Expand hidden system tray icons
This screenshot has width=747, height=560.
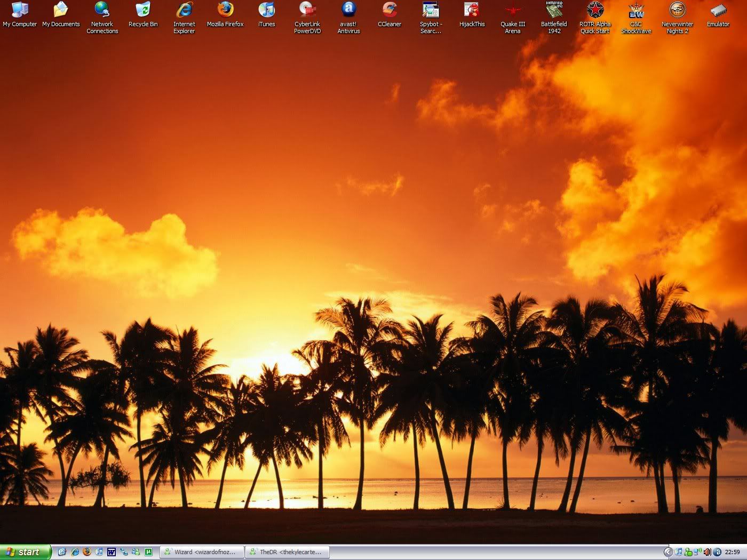(669, 552)
